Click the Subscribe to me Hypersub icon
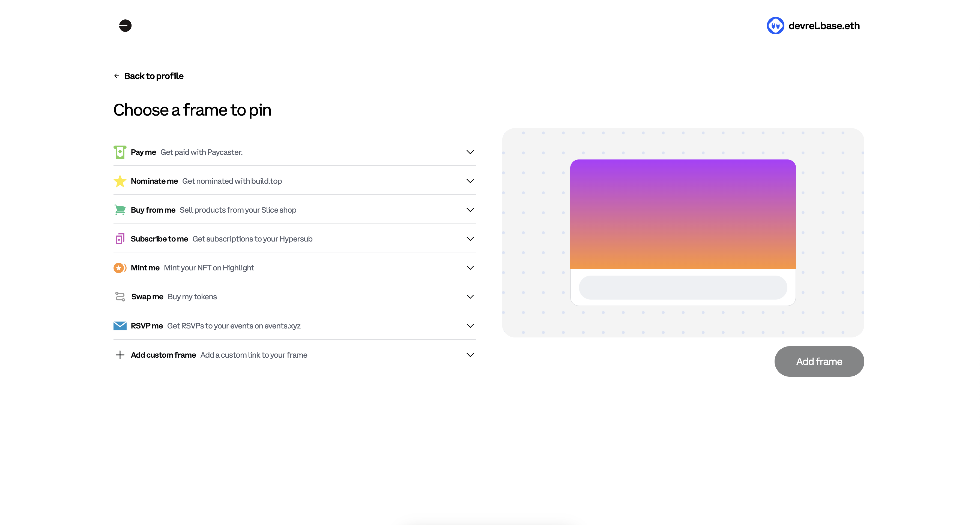Screen dimensions: 980x525 pos(120,239)
